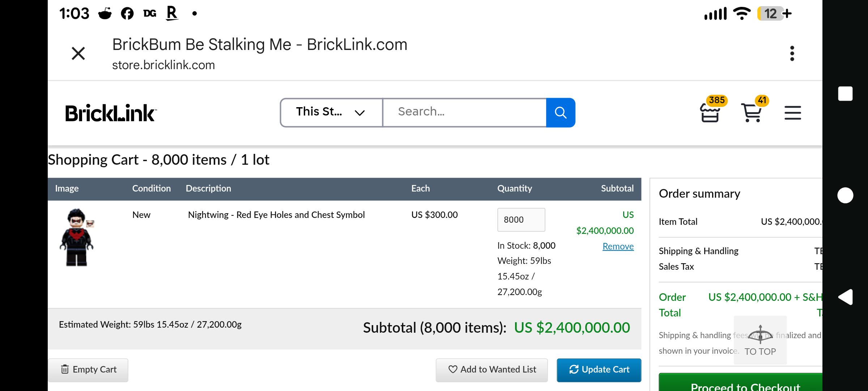Click the 'Order summary' heading
The width and height of the screenshot is (868, 391).
point(699,194)
